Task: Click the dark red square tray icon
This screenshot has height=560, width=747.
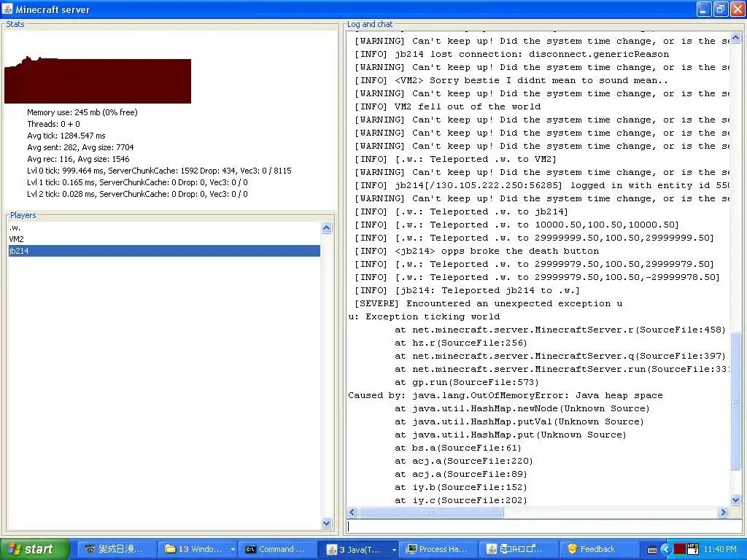Action: point(679,550)
